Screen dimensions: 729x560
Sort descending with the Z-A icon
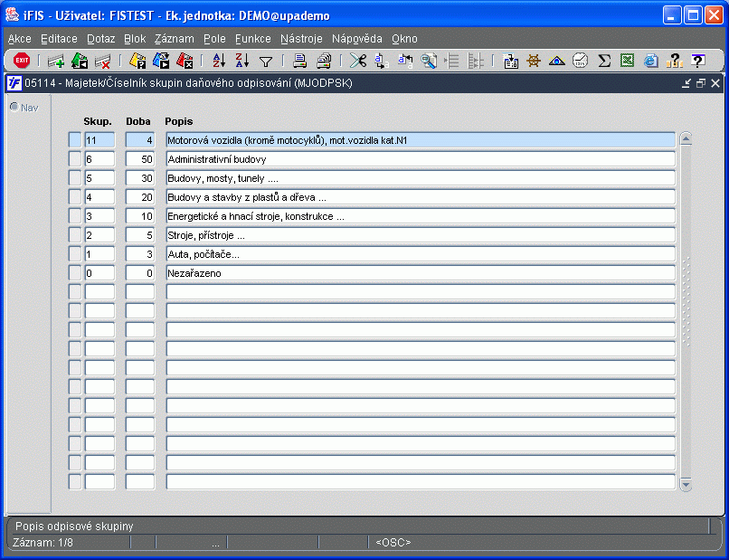(x=242, y=61)
